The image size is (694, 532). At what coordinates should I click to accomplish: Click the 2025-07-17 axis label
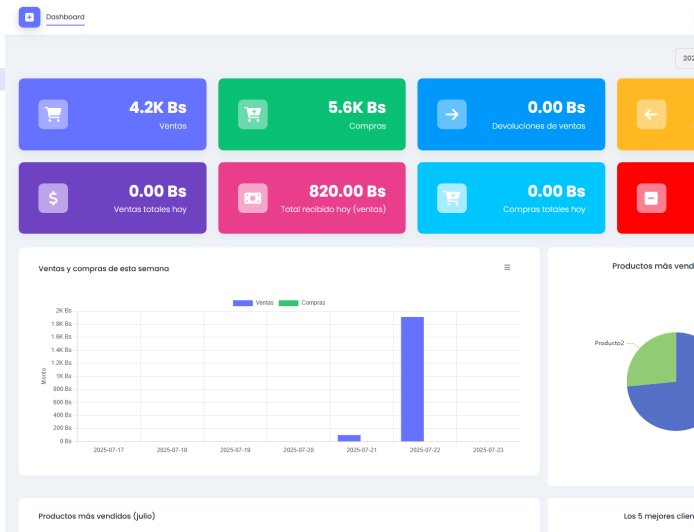(x=108, y=450)
